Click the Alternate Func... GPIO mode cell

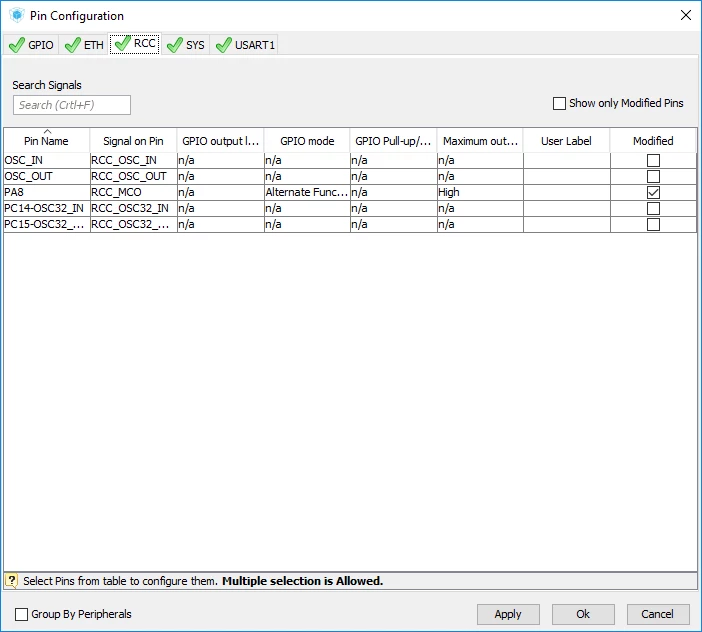(307, 192)
